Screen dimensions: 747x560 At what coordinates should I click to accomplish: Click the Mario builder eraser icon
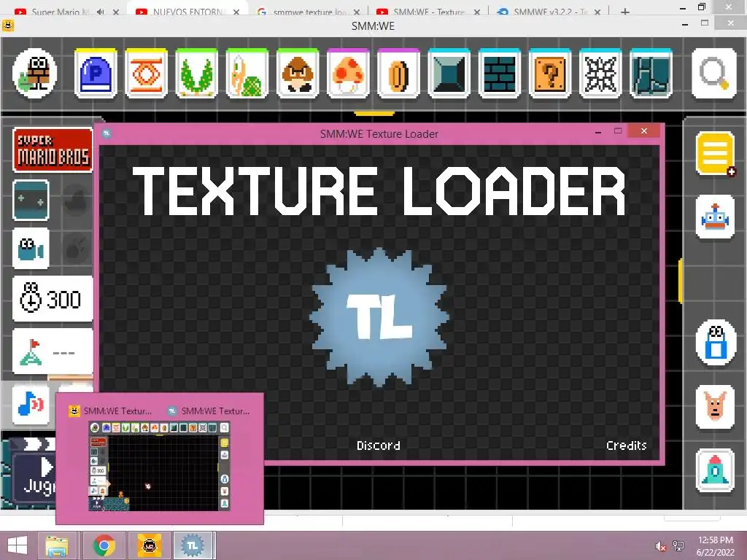click(35, 74)
